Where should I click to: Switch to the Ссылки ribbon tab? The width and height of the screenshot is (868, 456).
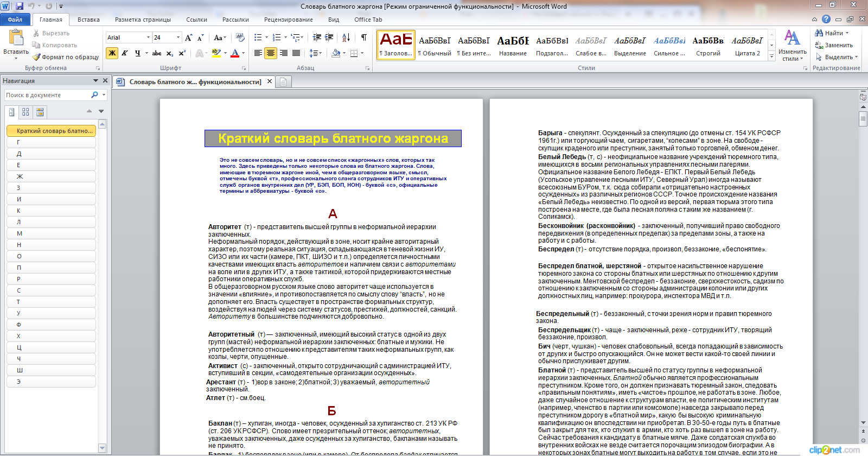[196, 20]
